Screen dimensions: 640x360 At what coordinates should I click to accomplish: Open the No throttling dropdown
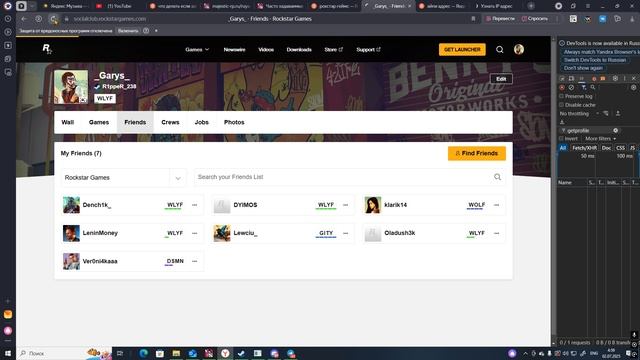579,113
